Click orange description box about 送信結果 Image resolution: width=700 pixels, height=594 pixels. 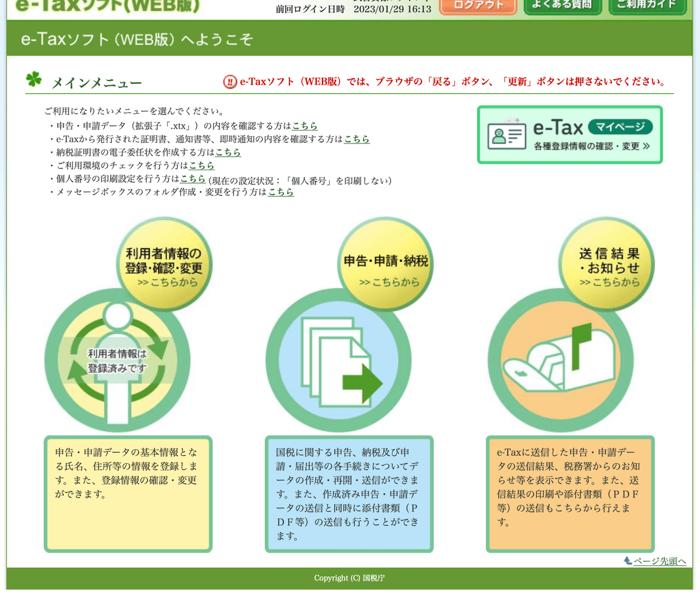[570, 494]
